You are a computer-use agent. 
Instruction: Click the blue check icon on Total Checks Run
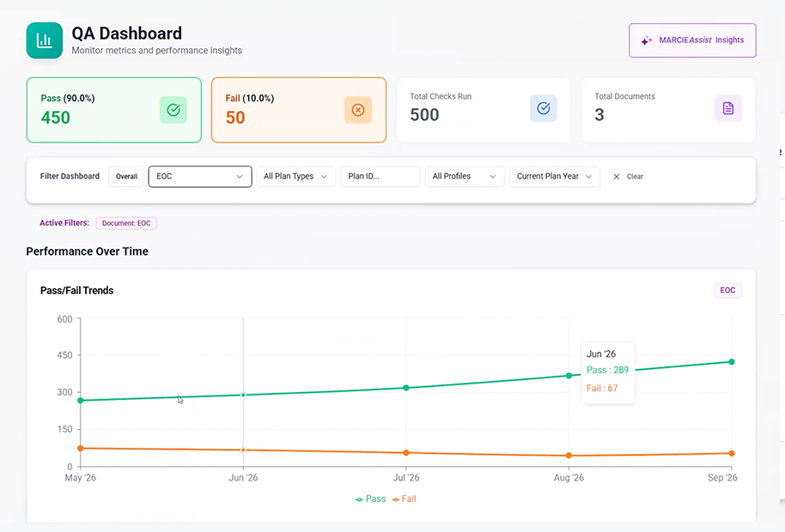(543, 108)
